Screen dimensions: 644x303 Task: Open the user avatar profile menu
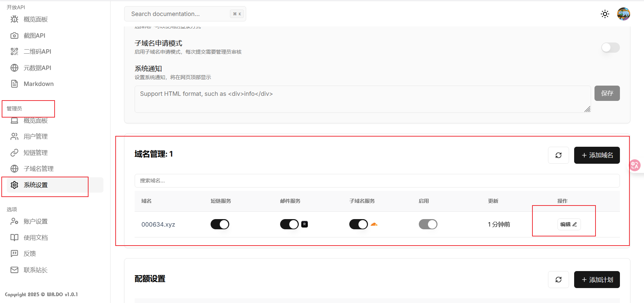coord(623,14)
